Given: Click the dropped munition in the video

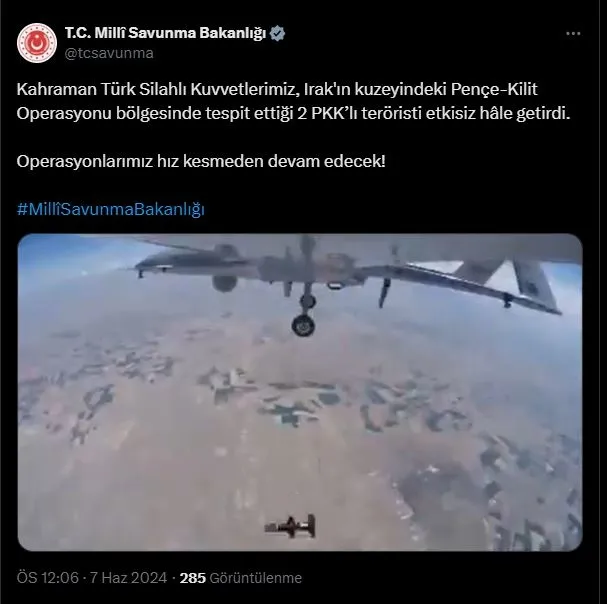Looking at the screenshot, I should [290, 526].
